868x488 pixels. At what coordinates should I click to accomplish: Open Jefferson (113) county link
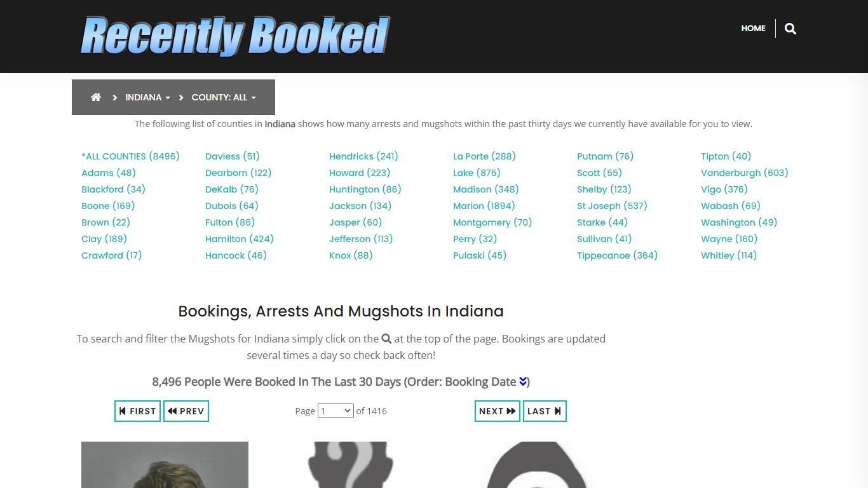[361, 239]
